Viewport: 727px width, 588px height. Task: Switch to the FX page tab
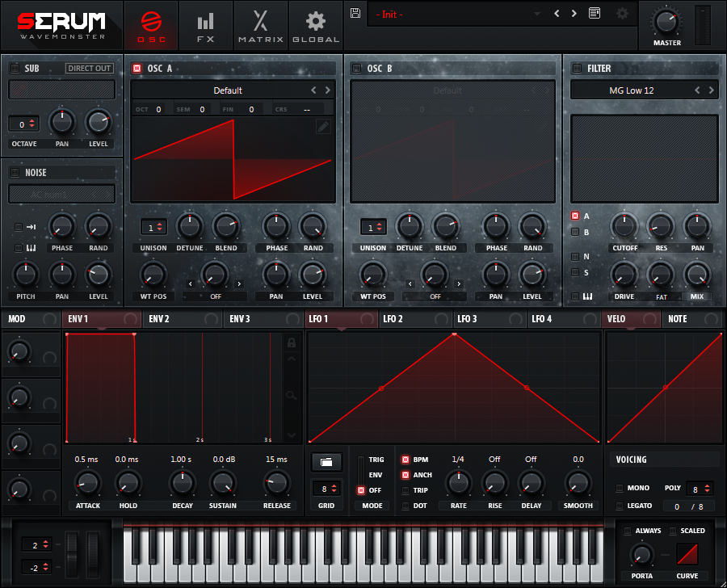(x=205, y=26)
